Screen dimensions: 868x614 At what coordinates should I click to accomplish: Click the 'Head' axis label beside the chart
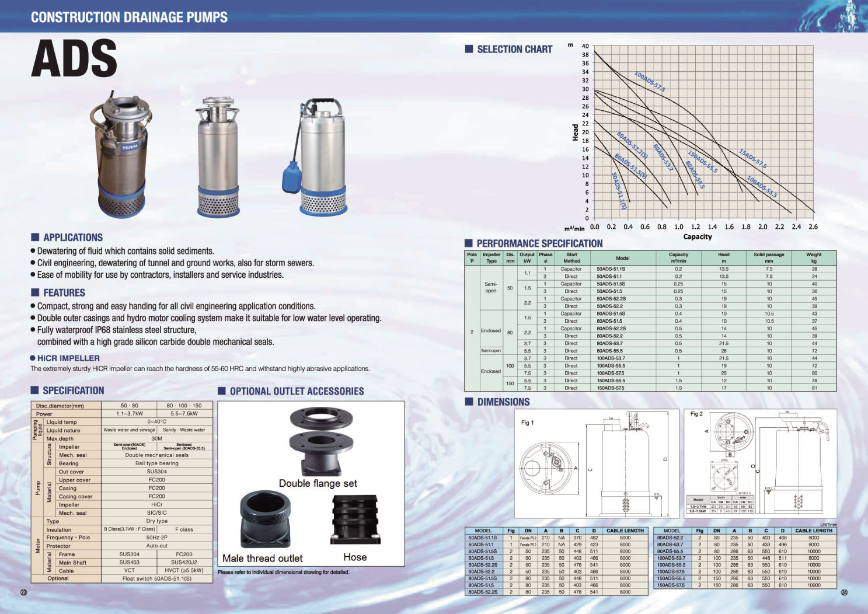[x=575, y=132]
